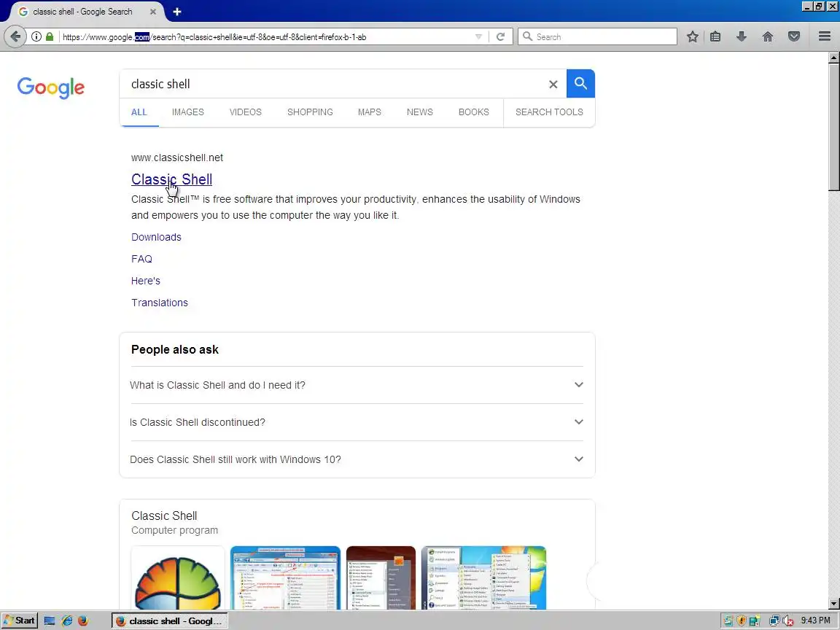Open the Windows Start button
840x630 pixels.
point(20,621)
